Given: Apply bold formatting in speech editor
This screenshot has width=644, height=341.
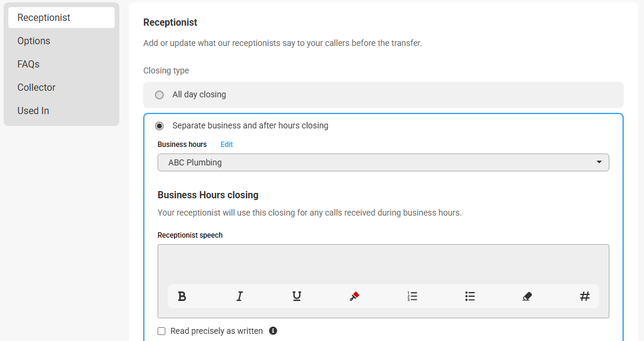Looking at the screenshot, I should pos(182,296).
